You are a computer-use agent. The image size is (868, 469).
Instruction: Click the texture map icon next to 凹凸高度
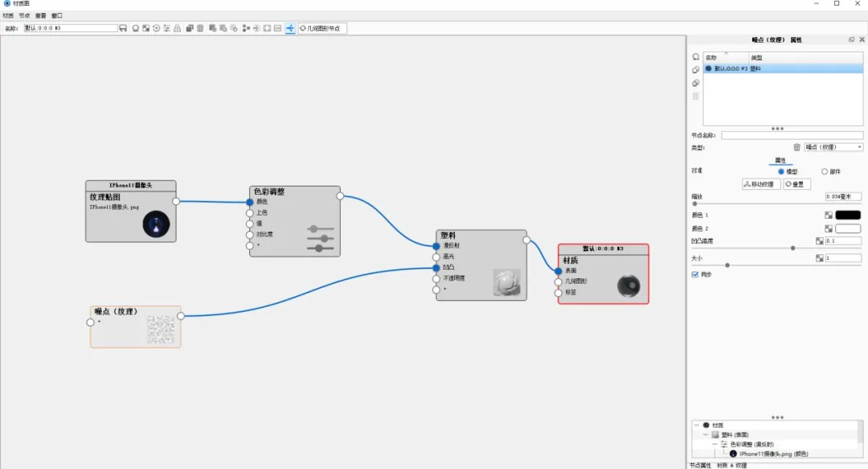tap(819, 241)
